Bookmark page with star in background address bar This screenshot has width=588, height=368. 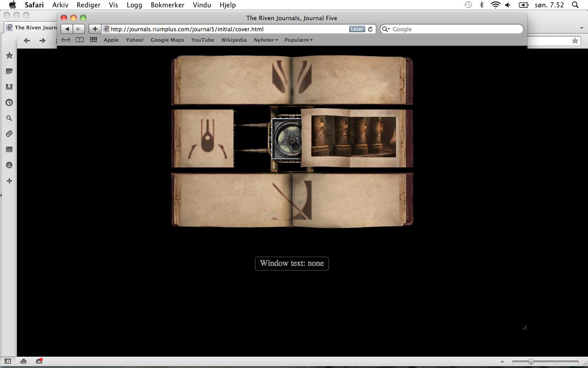coord(575,41)
